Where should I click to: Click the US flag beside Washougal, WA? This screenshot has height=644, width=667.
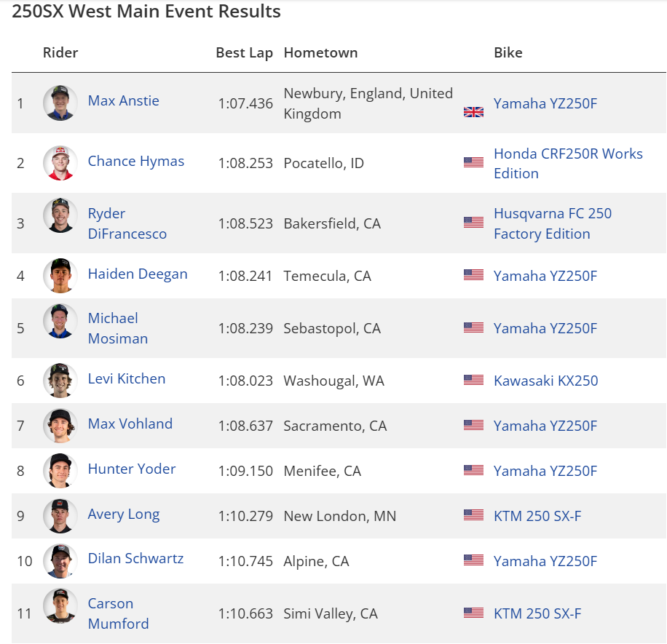pos(473,380)
